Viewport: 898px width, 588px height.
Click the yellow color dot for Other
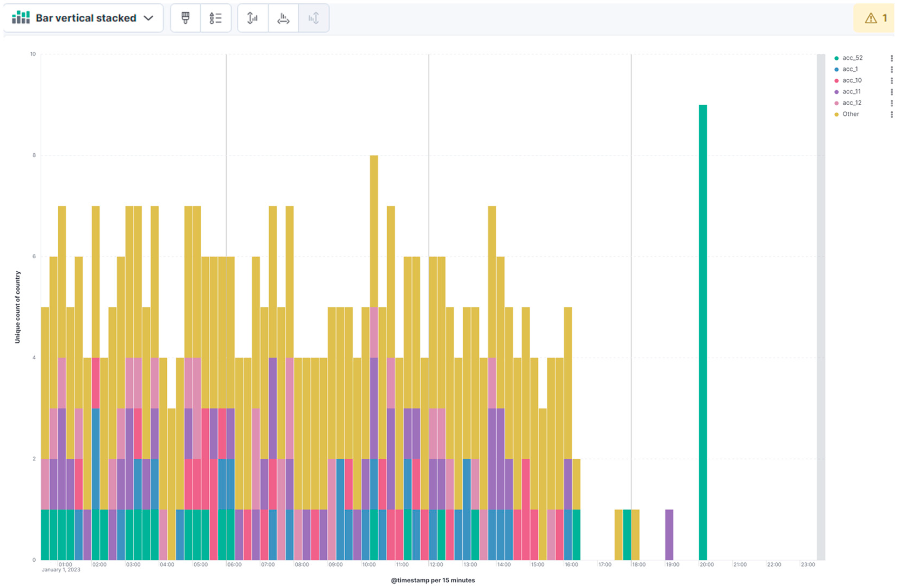coord(837,114)
